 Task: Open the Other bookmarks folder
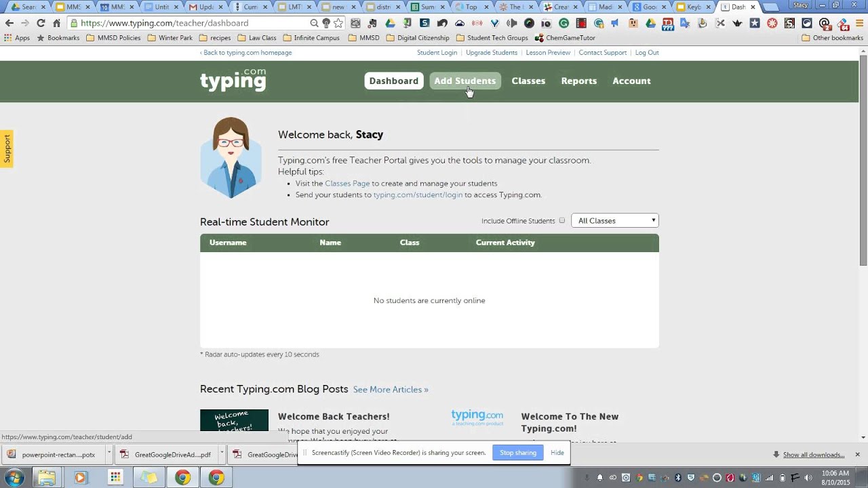click(x=832, y=38)
